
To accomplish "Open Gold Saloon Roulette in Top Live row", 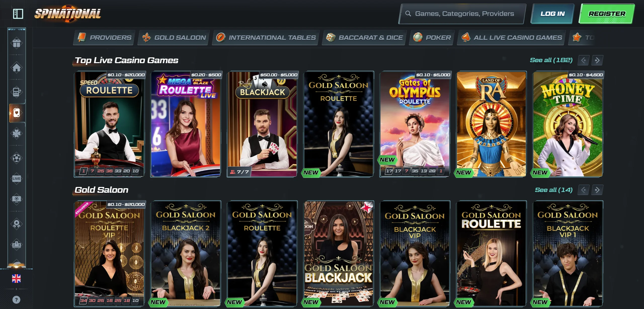I will [x=339, y=124].
